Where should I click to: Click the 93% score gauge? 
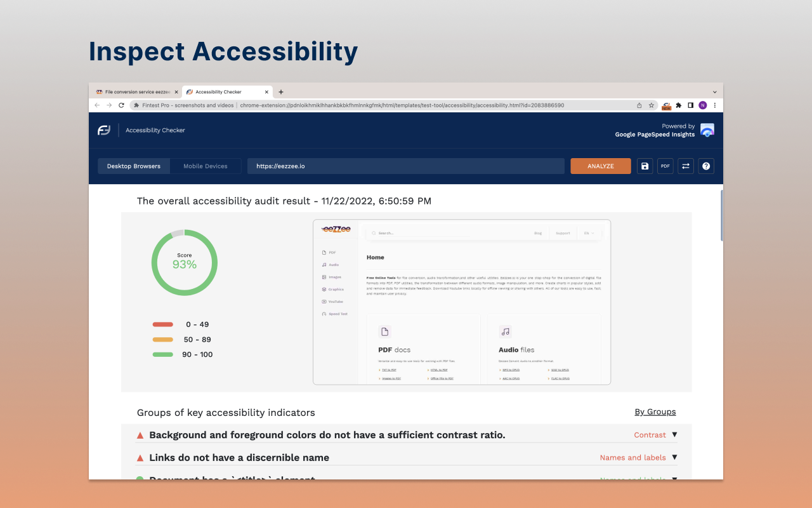pyautogui.click(x=185, y=262)
